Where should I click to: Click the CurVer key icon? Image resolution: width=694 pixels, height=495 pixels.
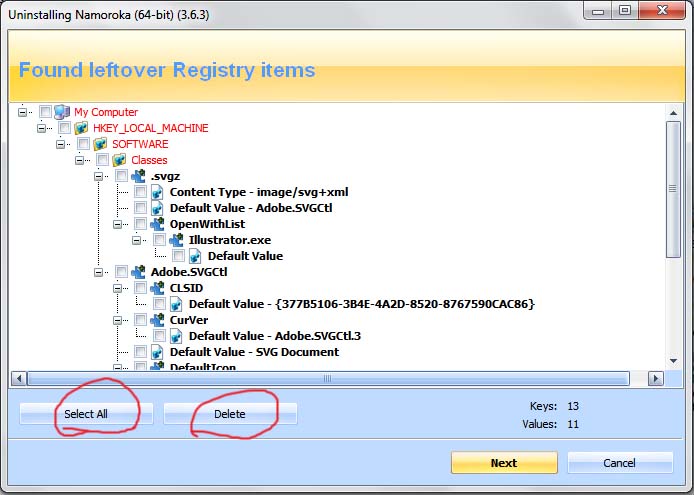pyautogui.click(x=157, y=320)
